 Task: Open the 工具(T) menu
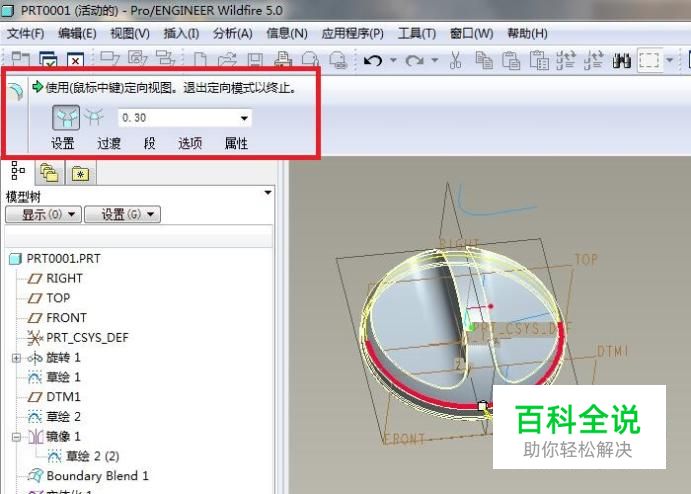pyautogui.click(x=417, y=33)
